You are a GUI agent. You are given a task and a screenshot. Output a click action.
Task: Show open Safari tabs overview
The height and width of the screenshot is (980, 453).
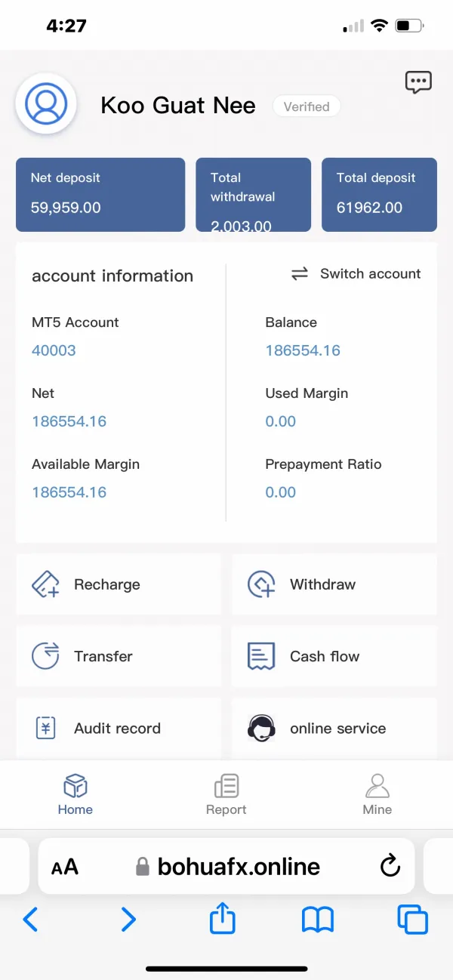click(x=412, y=920)
